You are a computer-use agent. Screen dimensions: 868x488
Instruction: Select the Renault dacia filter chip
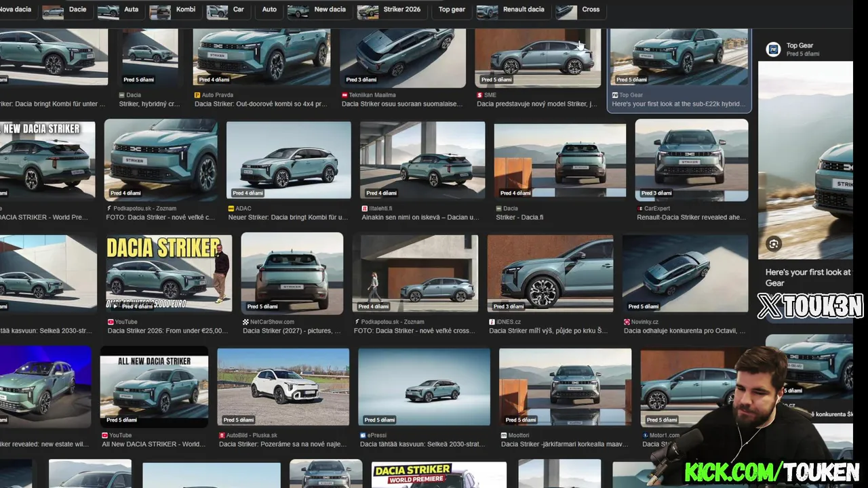(x=512, y=10)
